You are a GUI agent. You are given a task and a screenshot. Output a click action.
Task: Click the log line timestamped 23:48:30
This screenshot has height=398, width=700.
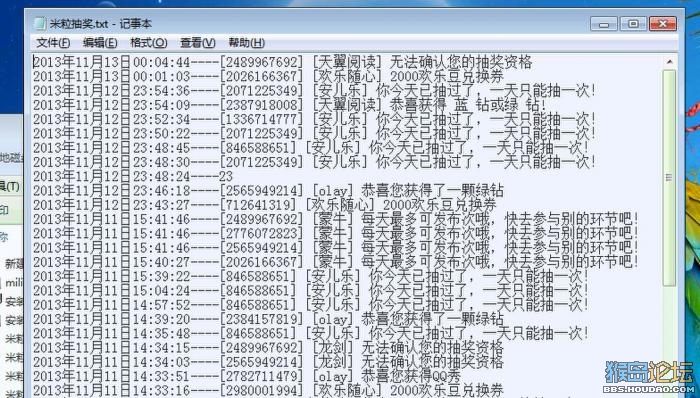[314, 162]
